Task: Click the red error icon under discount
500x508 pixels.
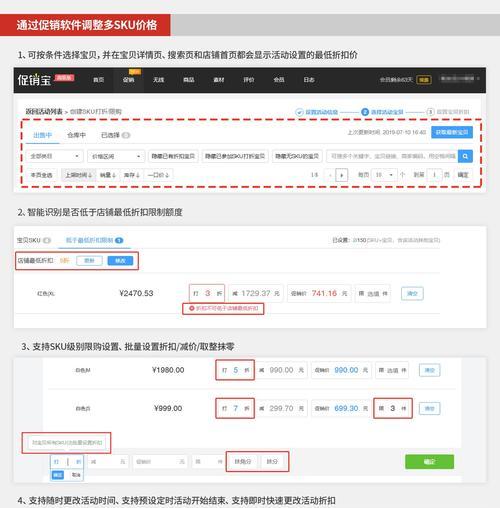Action: click(x=192, y=308)
